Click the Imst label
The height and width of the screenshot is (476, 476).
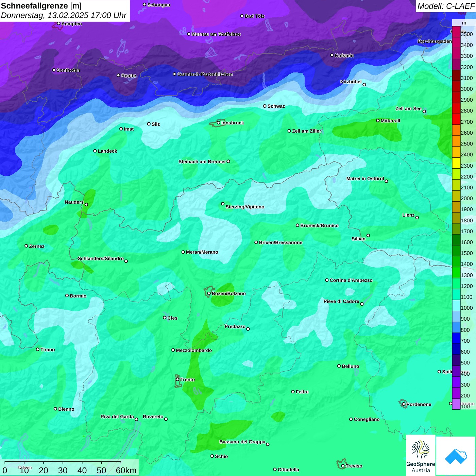pyautogui.click(x=129, y=129)
